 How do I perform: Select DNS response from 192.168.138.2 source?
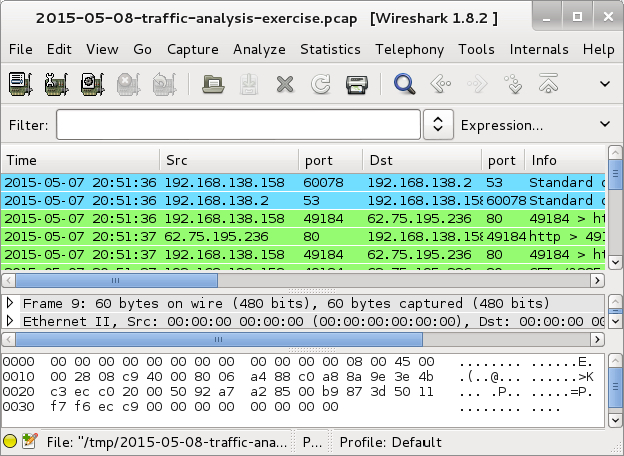point(303,200)
